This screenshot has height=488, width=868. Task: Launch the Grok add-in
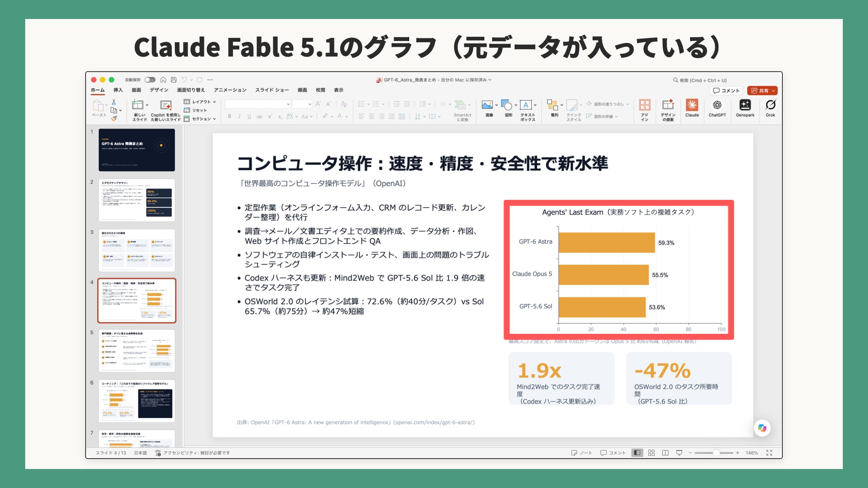click(770, 108)
